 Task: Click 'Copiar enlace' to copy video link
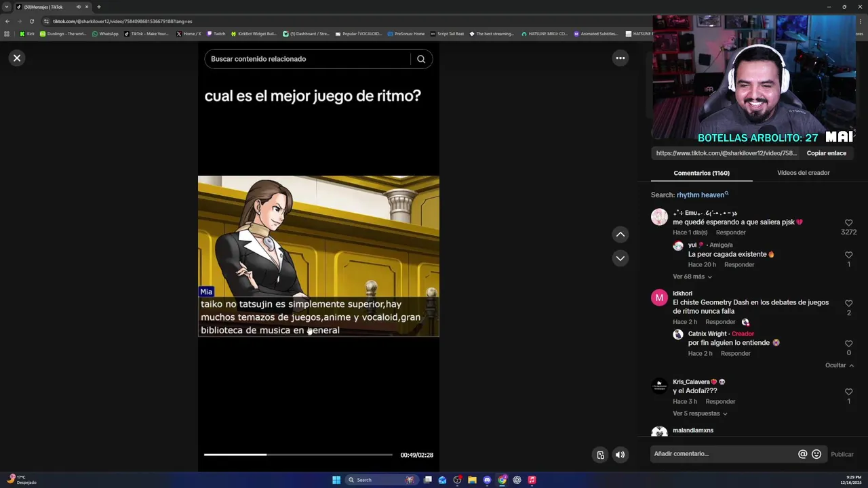826,153
